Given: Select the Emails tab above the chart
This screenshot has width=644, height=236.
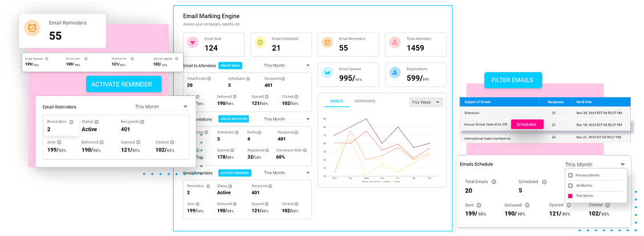Looking at the screenshot, I should pyautogui.click(x=336, y=101).
